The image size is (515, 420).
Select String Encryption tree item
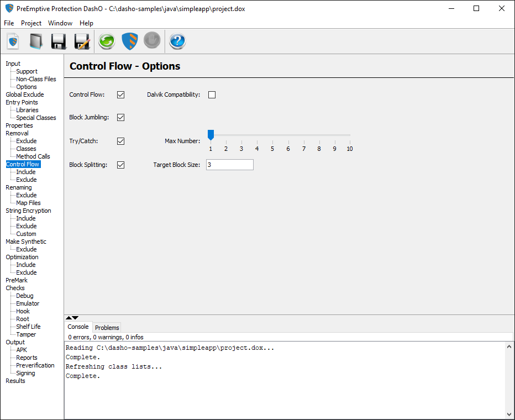[28, 211]
